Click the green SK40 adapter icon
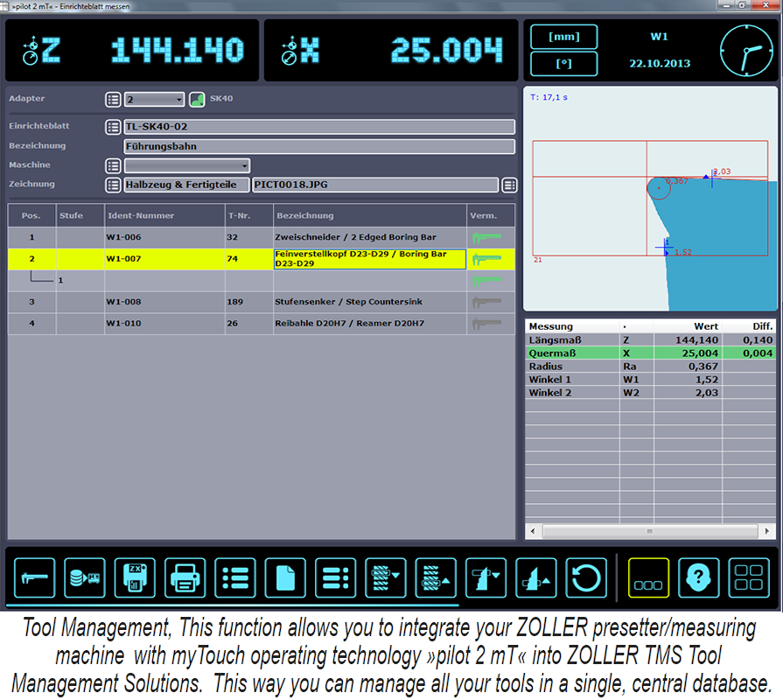The image size is (783, 700). click(x=197, y=100)
